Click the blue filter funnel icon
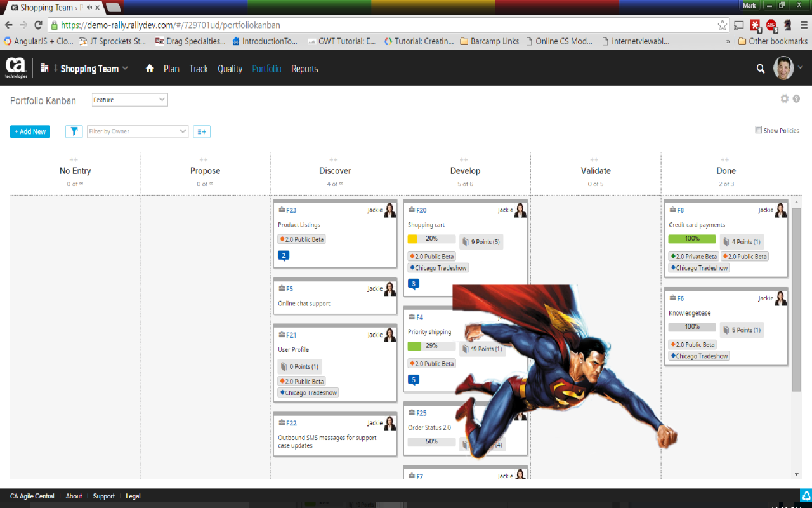 click(x=74, y=131)
